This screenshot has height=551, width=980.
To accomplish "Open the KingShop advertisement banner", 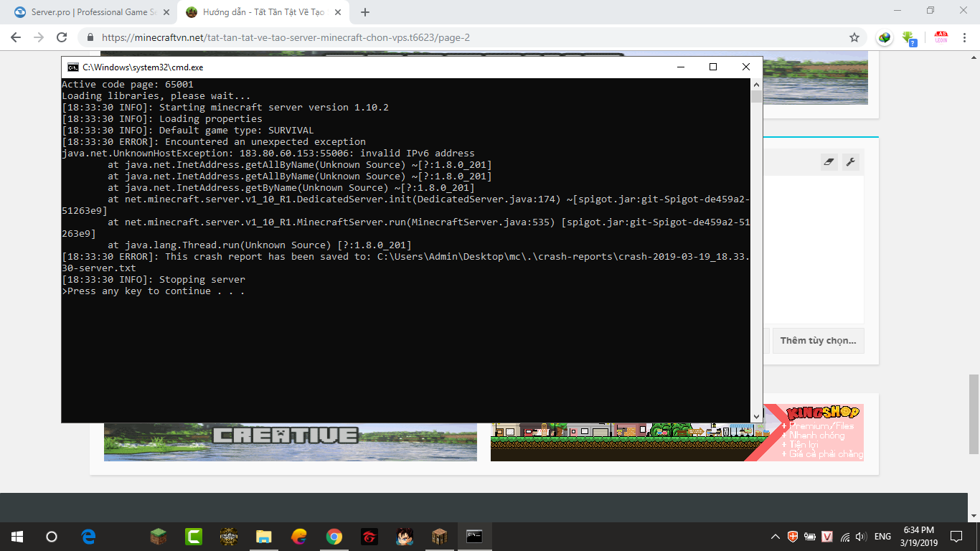I will pos(677,432).
